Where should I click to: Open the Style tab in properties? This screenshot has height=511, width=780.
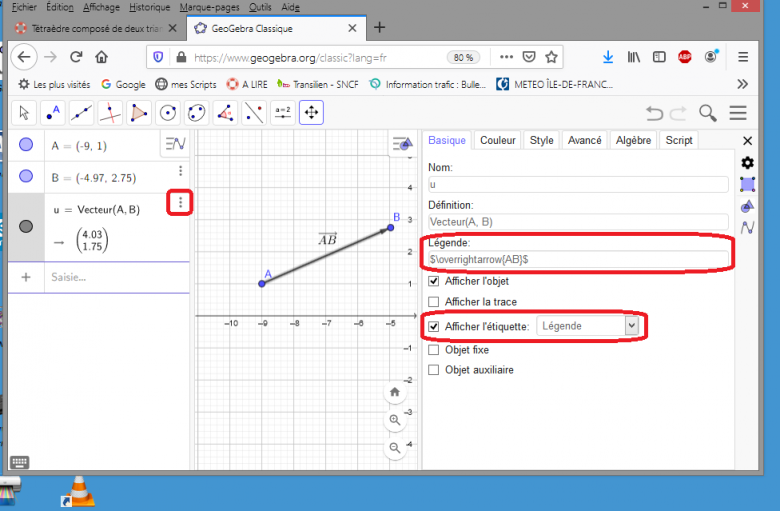[541, 141]
